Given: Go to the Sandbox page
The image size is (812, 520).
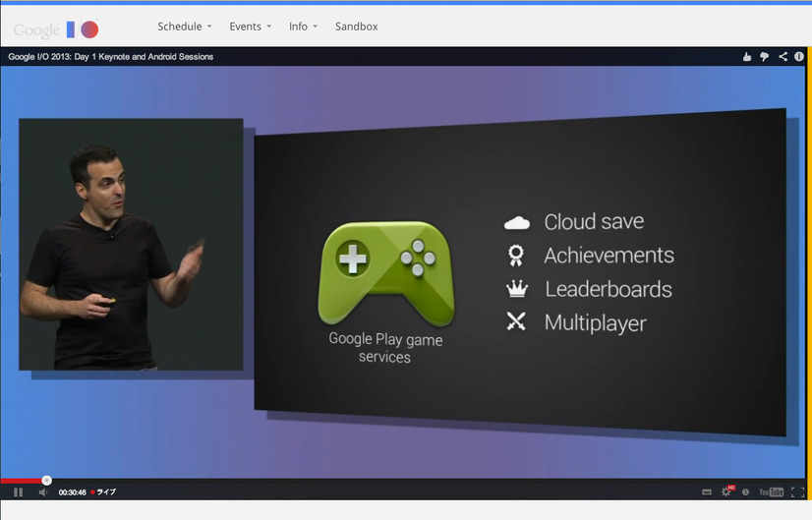Looking at the screenshot, I should 356,27.
